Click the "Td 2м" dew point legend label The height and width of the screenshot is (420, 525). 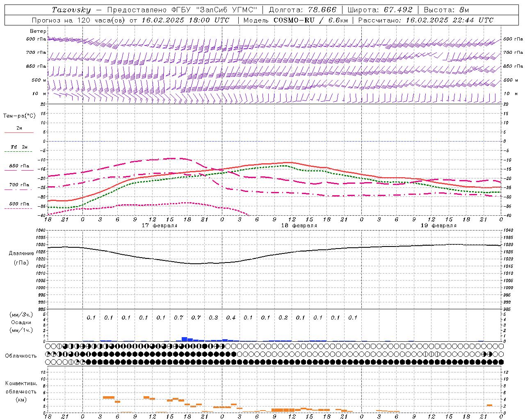point(19,147)
